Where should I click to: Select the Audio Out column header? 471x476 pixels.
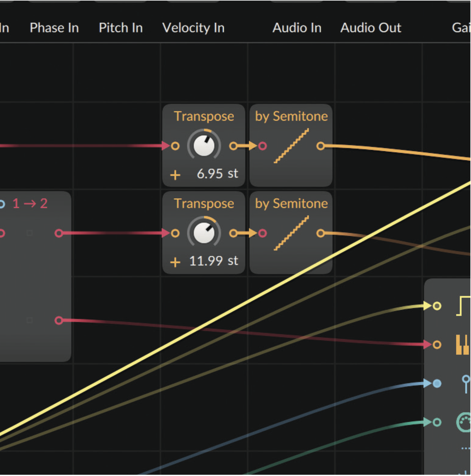pos(371,27)
